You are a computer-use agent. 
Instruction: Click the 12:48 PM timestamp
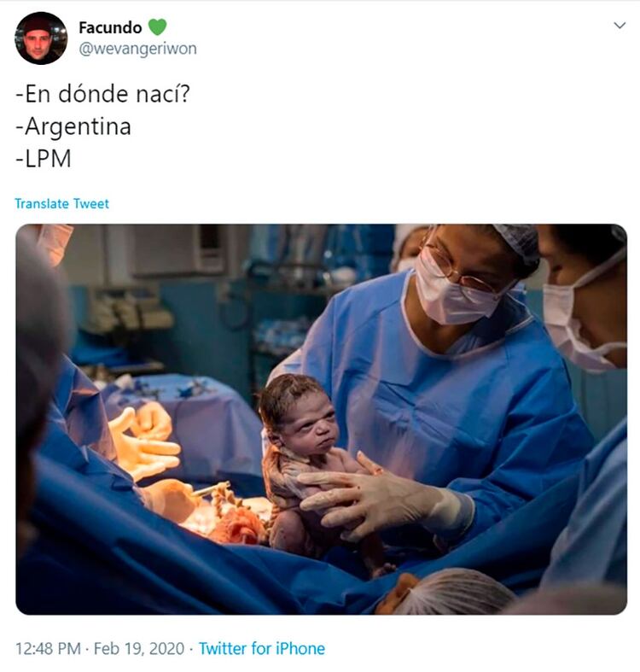pos(48,648)
